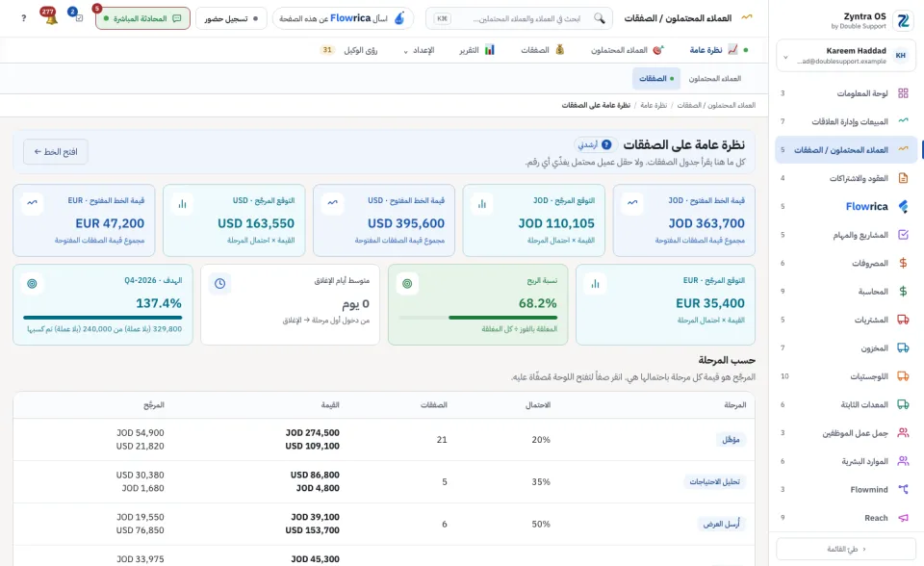Click the EUR 35,400 weighted forecast value
The height and width of the screenshot is (566, 924).
point(710,303)
